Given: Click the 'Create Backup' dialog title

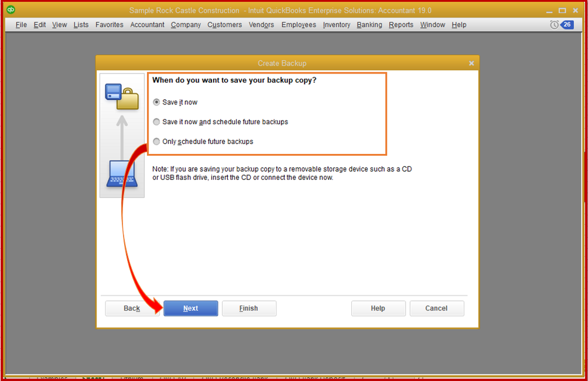Looking at the screenshot, I should 282,63.
